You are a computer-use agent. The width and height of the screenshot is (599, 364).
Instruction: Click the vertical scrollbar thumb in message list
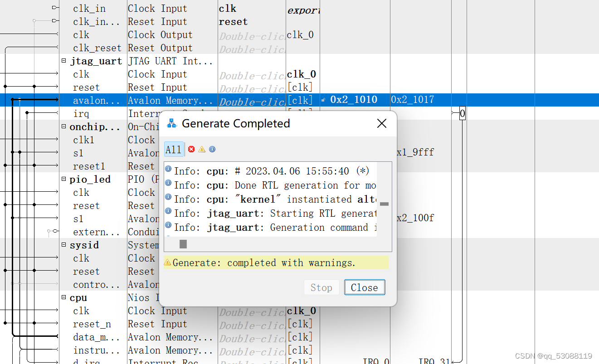[x=384, y=204]
